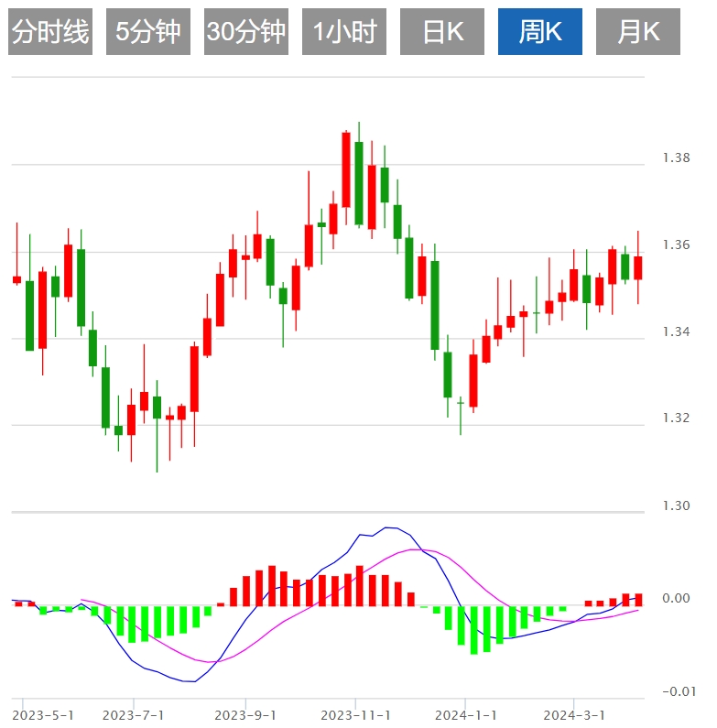This screenshot has width=717, height=728.
Task: Select the 5分钟 interval tab
Action: click(148, 31)
